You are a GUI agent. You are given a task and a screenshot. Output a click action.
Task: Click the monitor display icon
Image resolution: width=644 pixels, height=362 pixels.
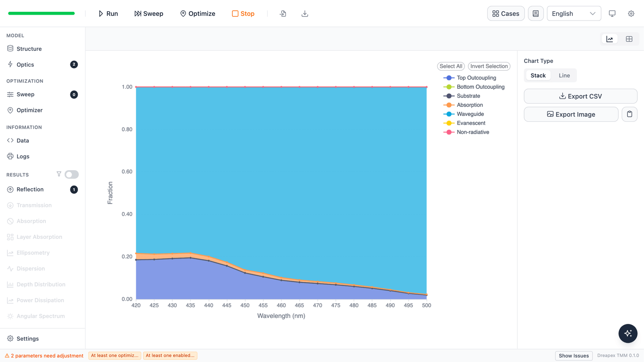pos(612,13)
